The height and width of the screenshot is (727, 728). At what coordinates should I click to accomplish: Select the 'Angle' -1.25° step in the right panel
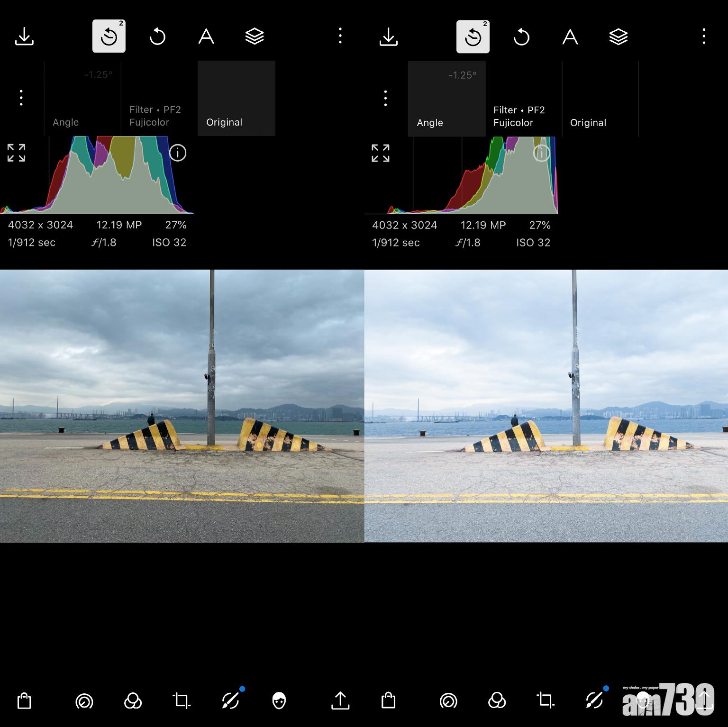click(x=446, y=99)
